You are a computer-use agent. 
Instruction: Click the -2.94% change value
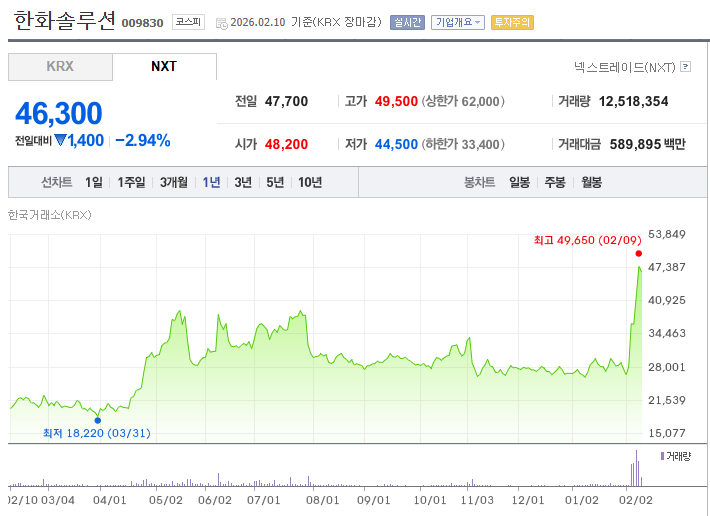point(143,141)
